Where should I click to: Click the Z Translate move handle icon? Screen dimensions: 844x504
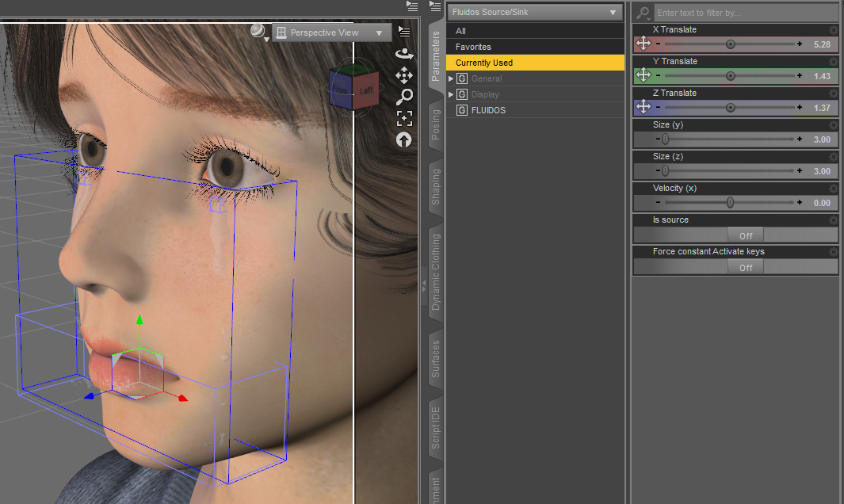(644, 107)
